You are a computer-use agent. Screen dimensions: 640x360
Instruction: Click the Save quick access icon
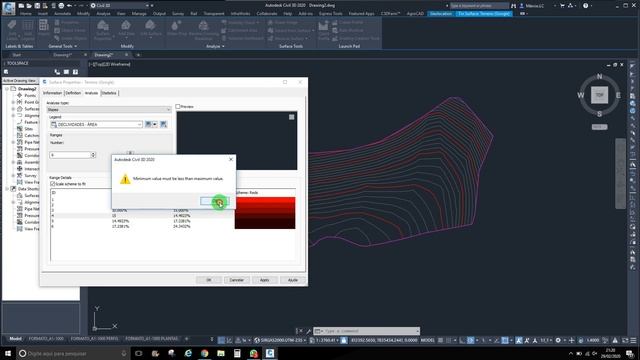point(37,6)
